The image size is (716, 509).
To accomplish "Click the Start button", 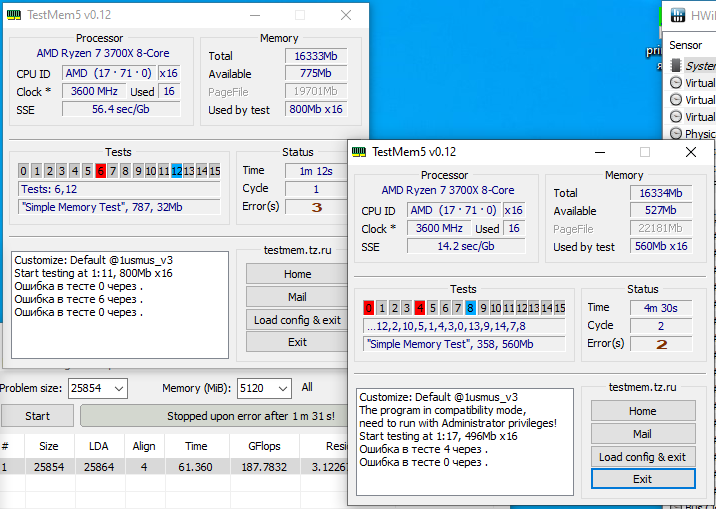I will coord(37,416).
